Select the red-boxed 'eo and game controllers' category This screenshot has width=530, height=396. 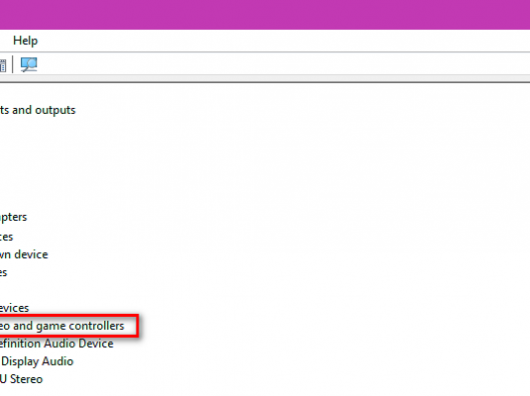62,326
